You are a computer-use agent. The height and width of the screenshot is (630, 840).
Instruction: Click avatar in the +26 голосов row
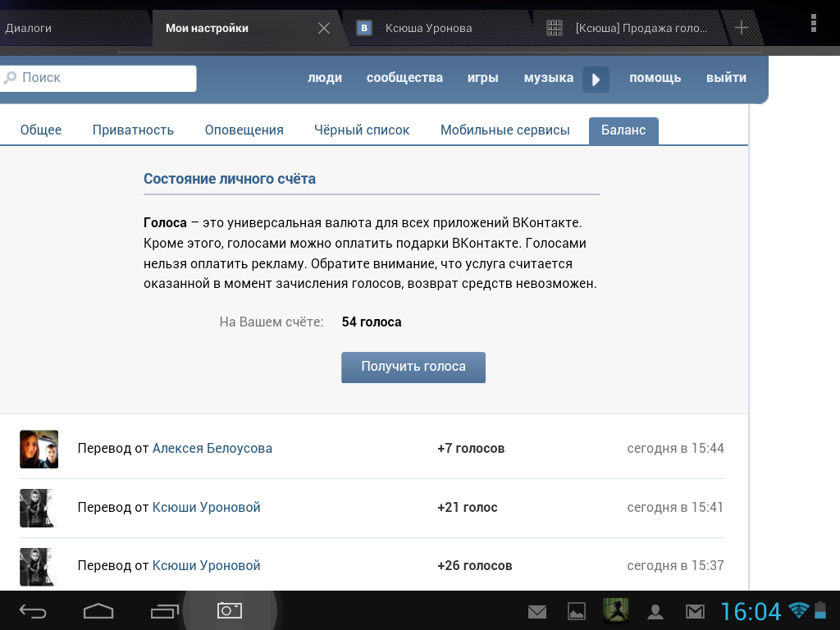[x=39, y=567]
